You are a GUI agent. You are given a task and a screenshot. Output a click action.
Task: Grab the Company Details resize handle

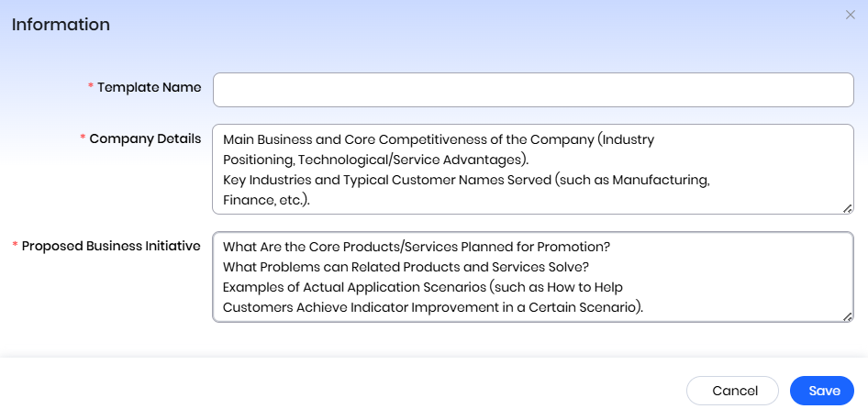point(848,208)
